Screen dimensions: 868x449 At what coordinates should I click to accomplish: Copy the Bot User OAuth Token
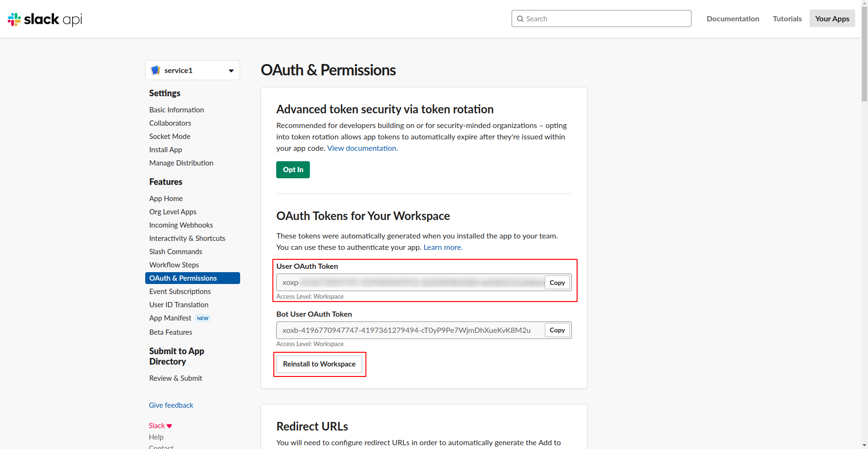(557, 330)
